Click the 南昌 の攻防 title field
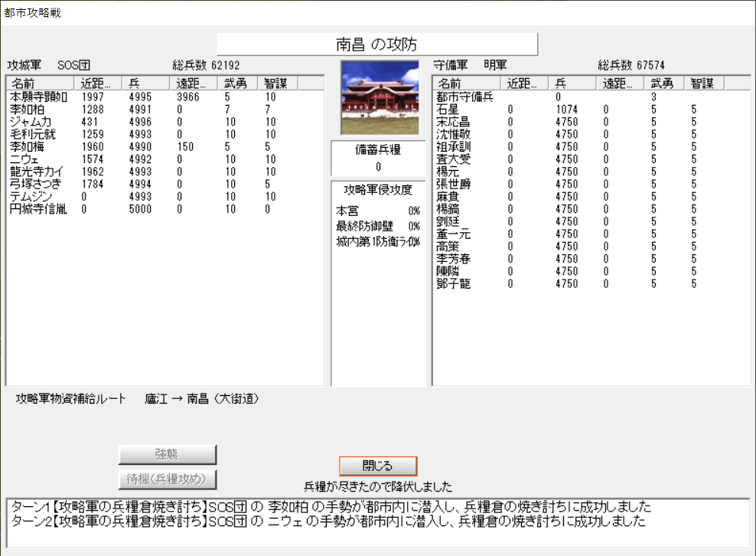Viewport: 756px width, 556px height. pyautogui.click(x=377, y=44)
